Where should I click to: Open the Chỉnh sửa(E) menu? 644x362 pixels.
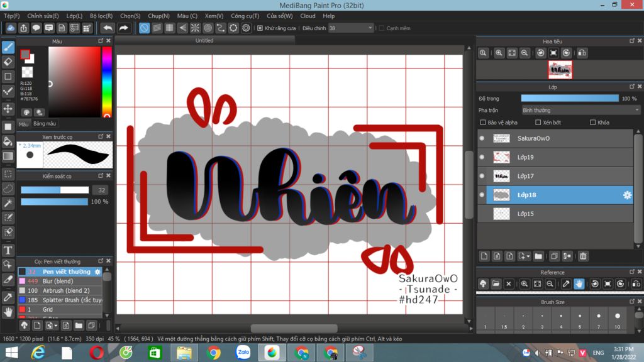[x=43, y=16]
